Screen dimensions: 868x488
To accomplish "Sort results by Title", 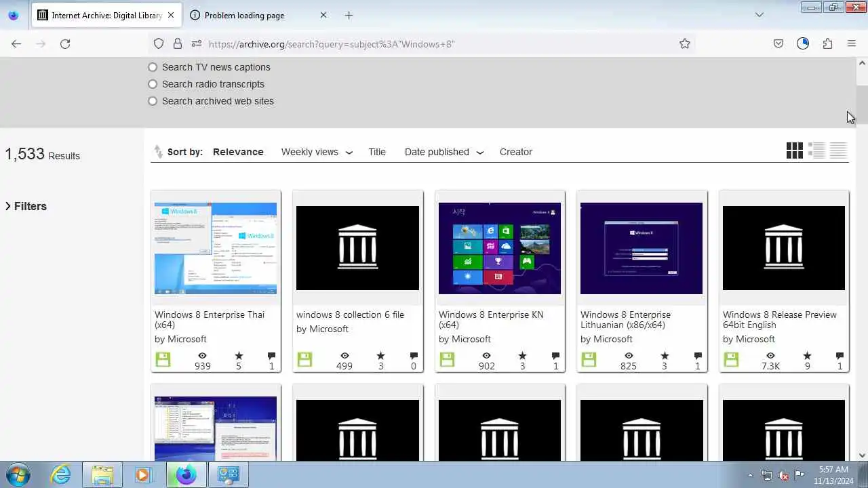I will pyautogui.click(x=377, y=152).
